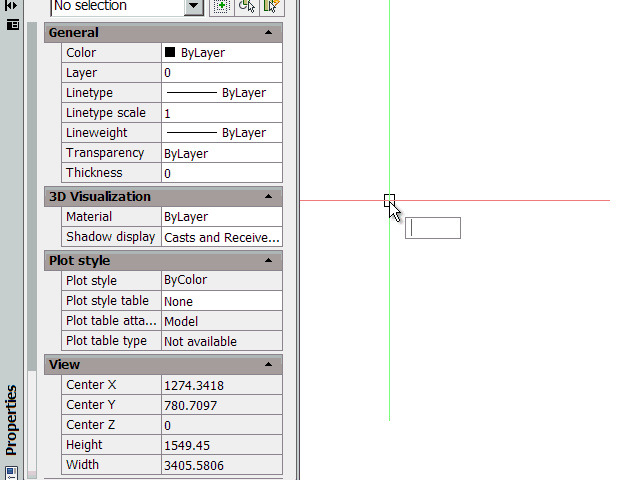The width and height of the screenshot is (640, 480).
Task: Collapse the Plot style section
Action: 268,261
